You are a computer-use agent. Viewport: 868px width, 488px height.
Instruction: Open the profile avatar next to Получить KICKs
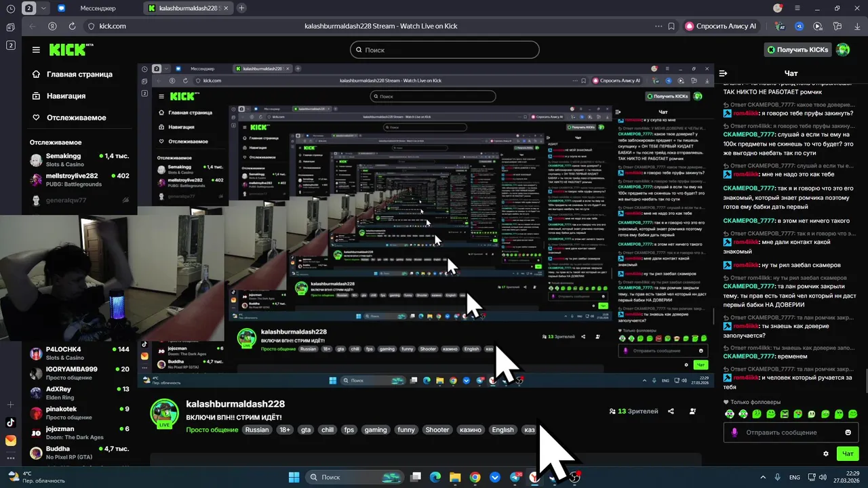click(x=843, y=49)
